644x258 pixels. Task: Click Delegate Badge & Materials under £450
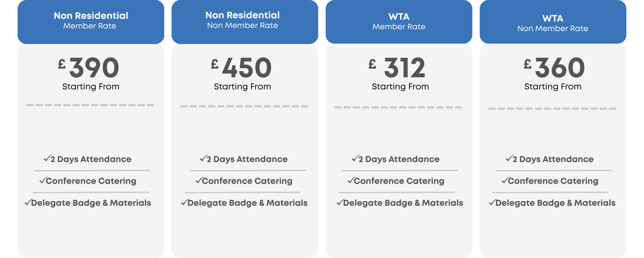[x=247, y=203]
